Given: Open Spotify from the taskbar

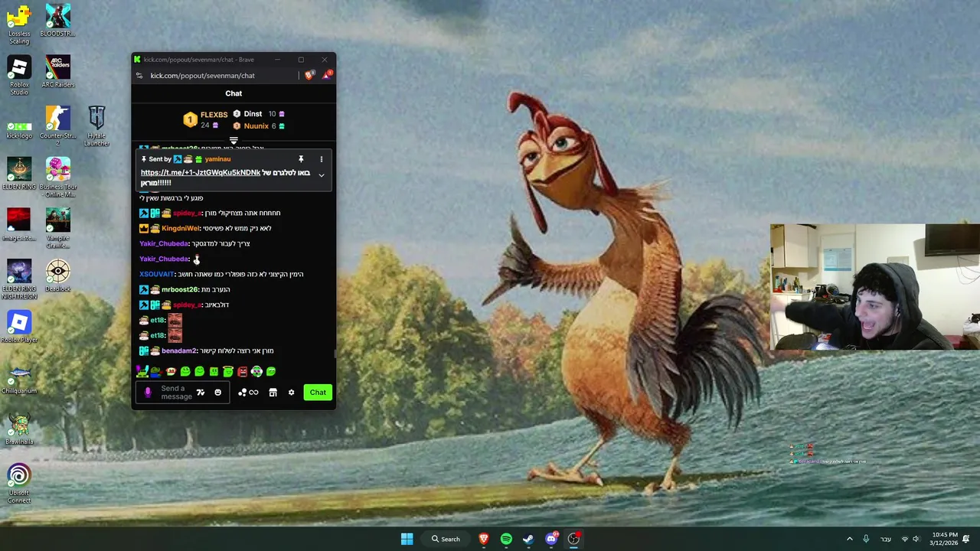Looking at the screenshot, I should click(x=506, y=539).
